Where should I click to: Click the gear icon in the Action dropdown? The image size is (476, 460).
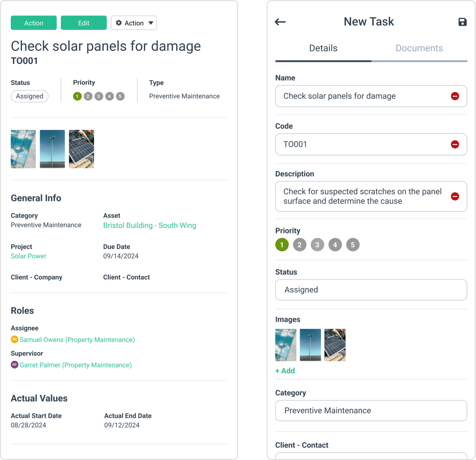click(119, 23)
